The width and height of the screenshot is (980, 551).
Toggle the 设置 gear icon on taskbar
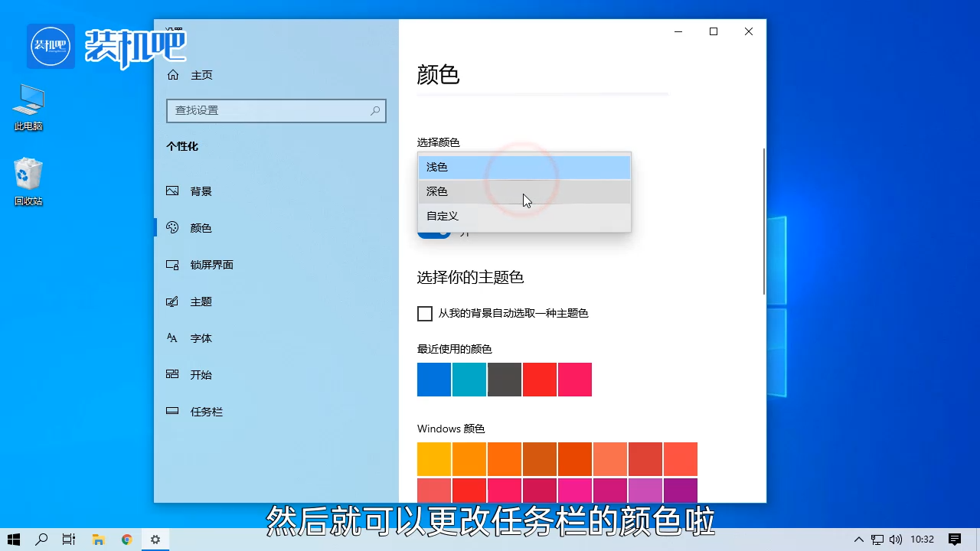[155, 540]
